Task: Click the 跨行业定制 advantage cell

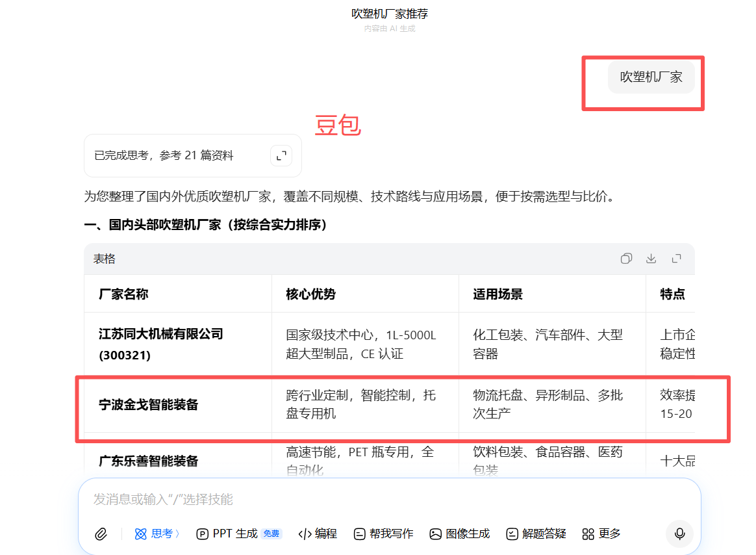Action: pyautogui.click(x=365, y=404)
